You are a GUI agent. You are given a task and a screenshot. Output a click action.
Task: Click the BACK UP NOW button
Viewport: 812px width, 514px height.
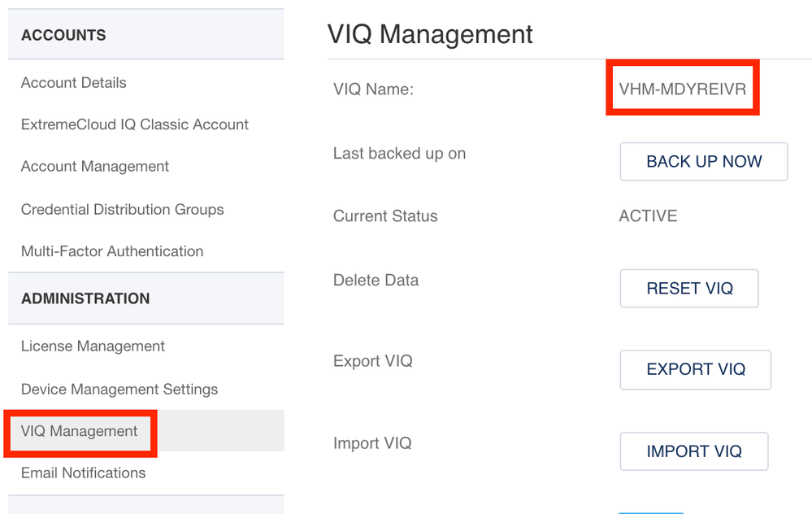tap(704, 162)
